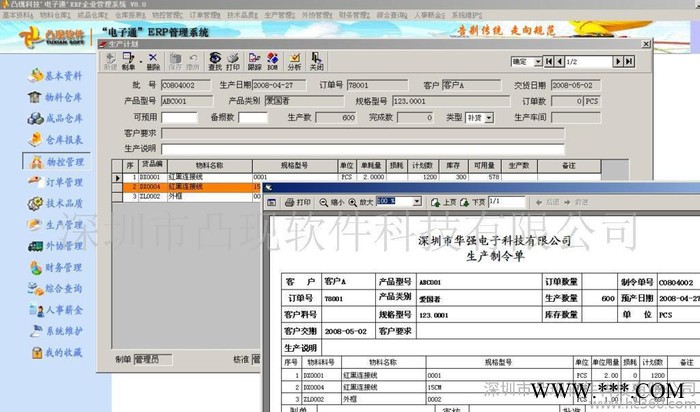Click the preview page number field 1/1
This screenshot has height=412, width=700.
[507, 202]
